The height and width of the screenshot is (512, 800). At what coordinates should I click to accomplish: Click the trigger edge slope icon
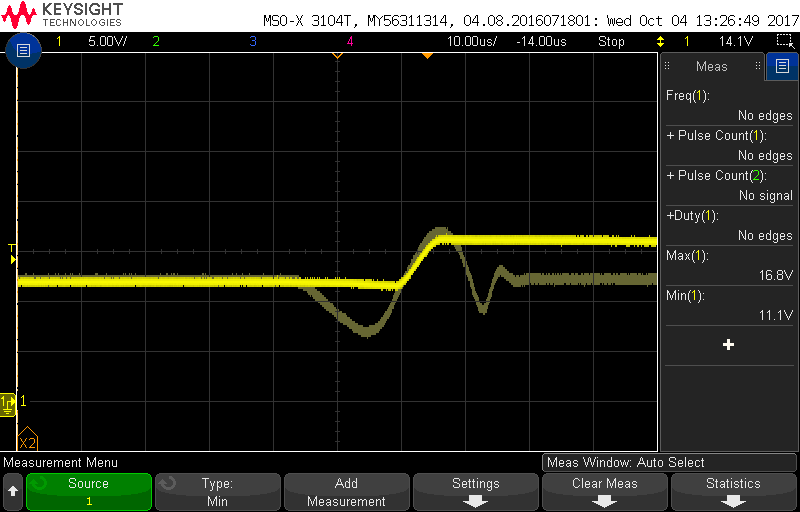tap(660, 41)
